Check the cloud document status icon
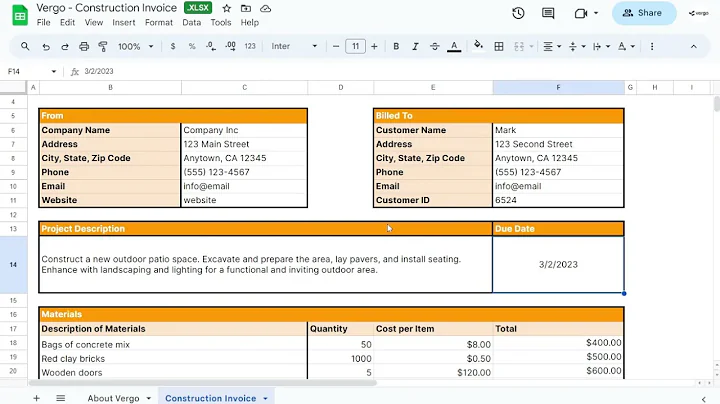 click(x=265, y=8)
